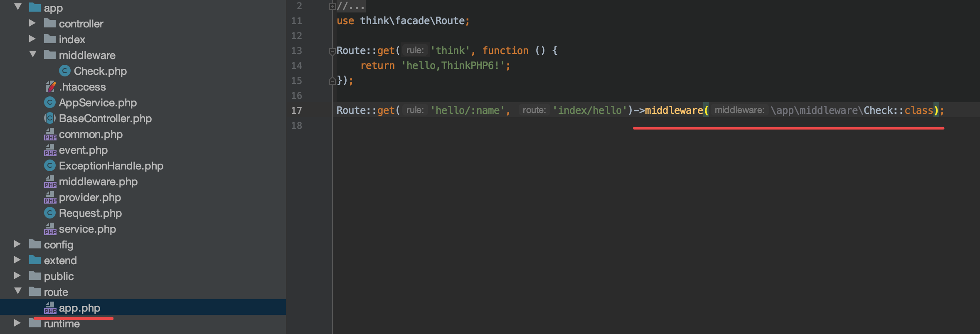Image resolution: width=980 pixels, height=334 pixels.
Task: Expand the controller folder
Action: click(32, 23)
